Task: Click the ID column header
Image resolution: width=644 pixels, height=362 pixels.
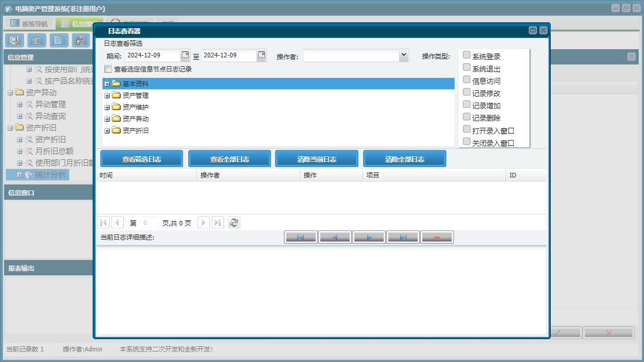Action: tap(526, 175)
